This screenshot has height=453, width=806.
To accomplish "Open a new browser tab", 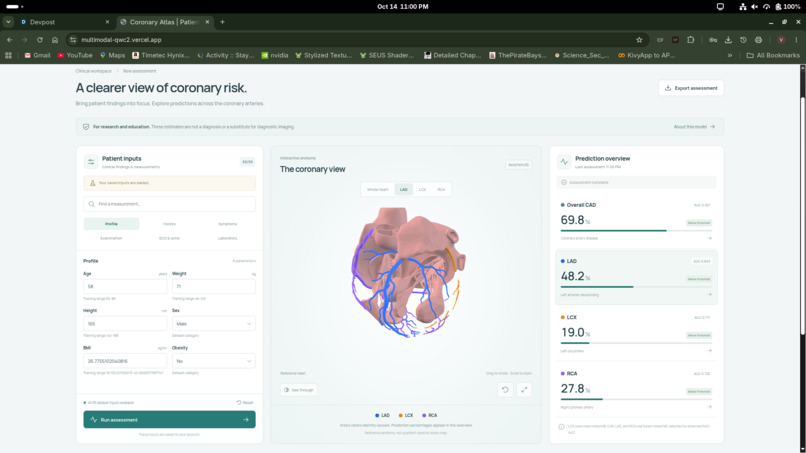I will (222, 22).
